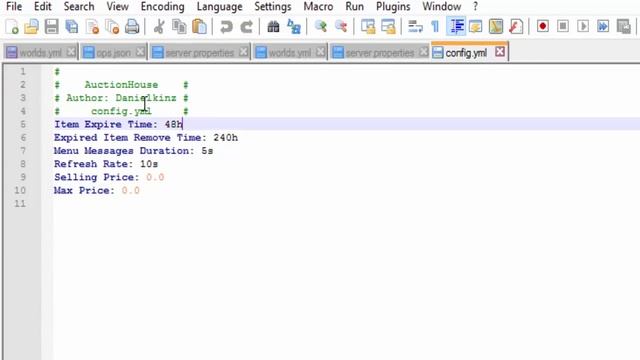The image size is (640, 360).
Task: Click the Close file toolbar icon
Action: pyautogui.click(x=92, y=27)
